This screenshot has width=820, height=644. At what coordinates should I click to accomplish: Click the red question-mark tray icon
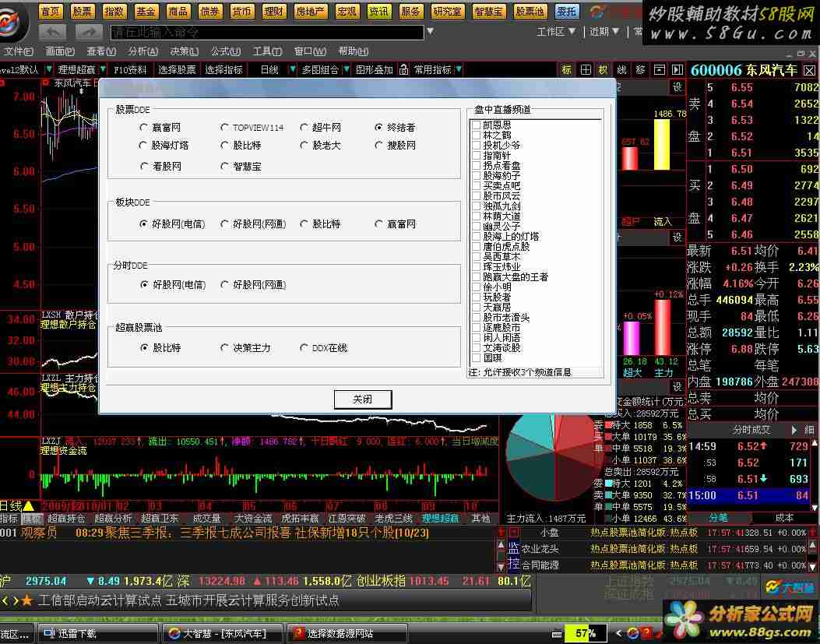[x=646, y=634]
